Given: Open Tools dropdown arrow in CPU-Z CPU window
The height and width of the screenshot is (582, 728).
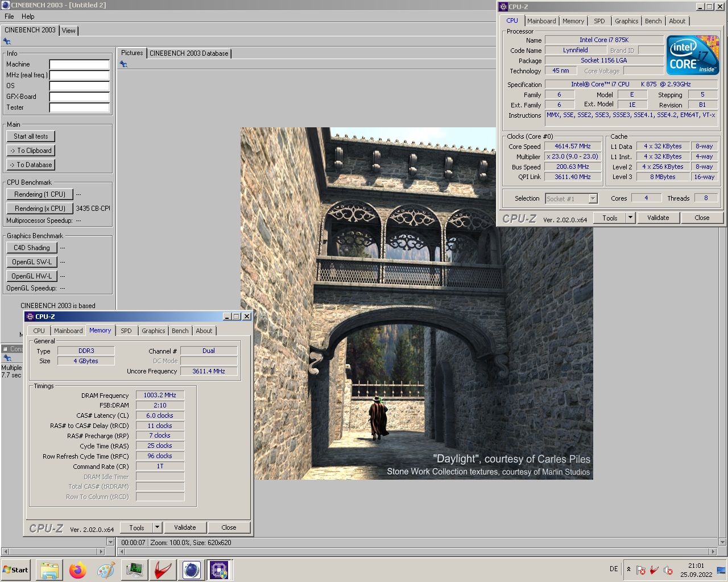Looking at the screenshot, I should point(630,218).
